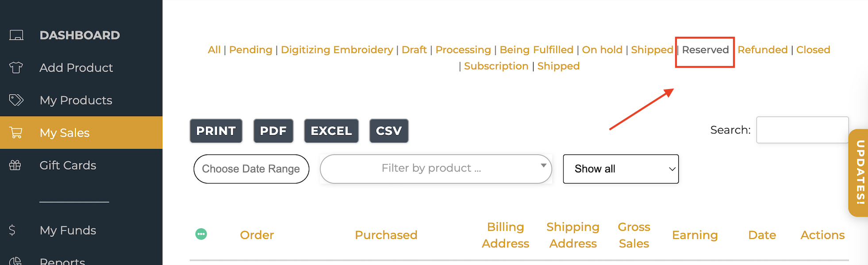Click the My Sales cart icon
The image size is (868, 265).
point(16,132)
